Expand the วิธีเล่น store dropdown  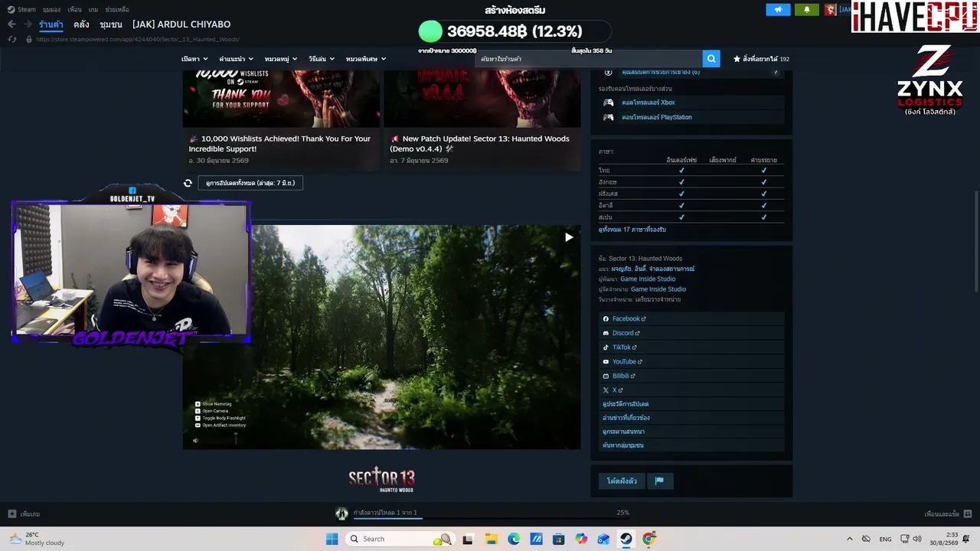(322, 59)
